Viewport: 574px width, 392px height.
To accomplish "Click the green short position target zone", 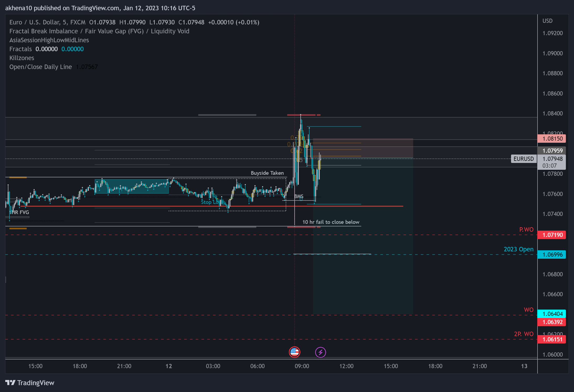I will pos(363,236).
